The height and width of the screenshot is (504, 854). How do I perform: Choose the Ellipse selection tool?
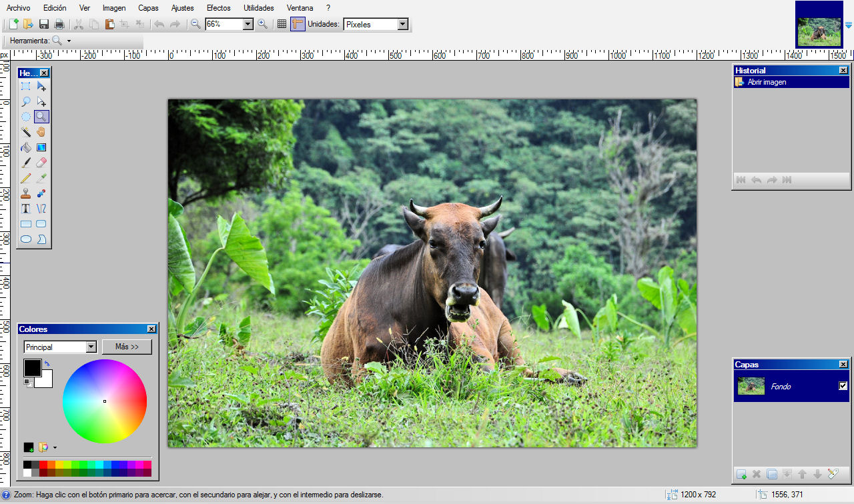[x=25, y=116]
